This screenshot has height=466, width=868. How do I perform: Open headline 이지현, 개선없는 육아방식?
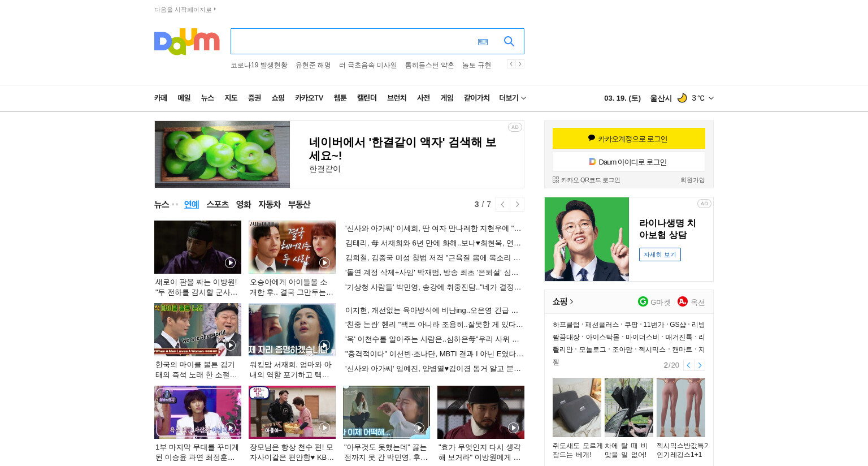[432, 310]
